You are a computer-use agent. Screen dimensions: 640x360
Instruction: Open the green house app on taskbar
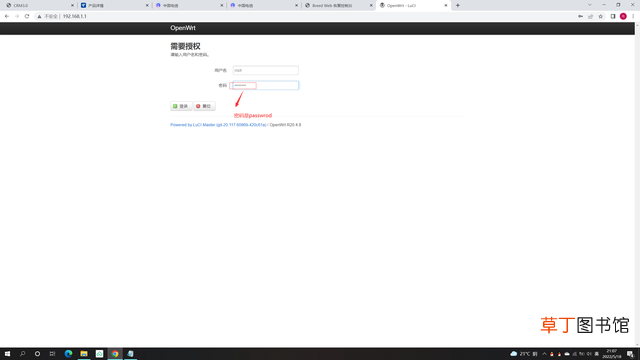[99, 353]
